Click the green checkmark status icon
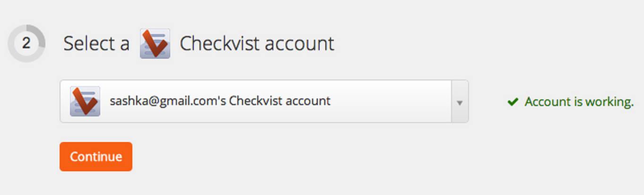Viewport: 644px width, 195px height. pos(513,101)
